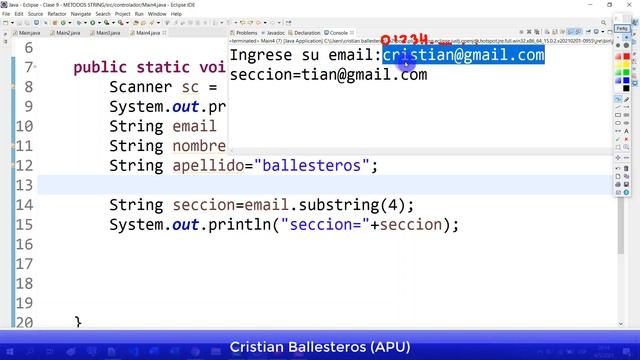Expand the Debug dropdown arrow
The height and width of the screenshot is (360, 640).
click(x=85, y=23)
